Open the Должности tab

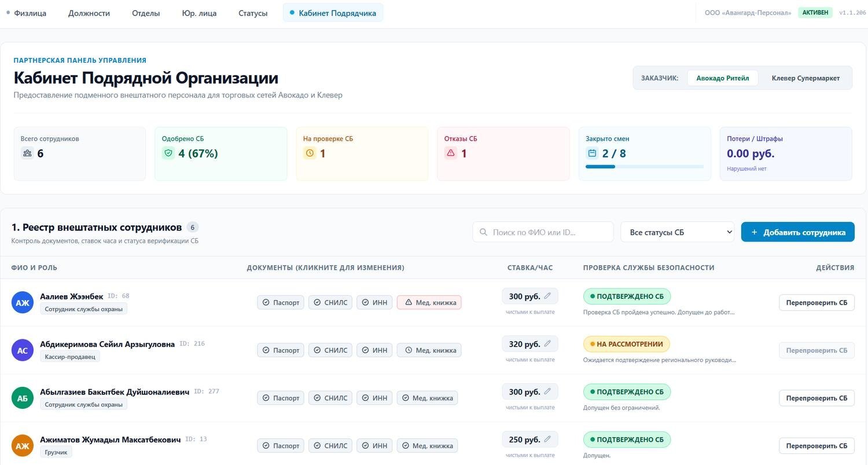coord(89,13)
